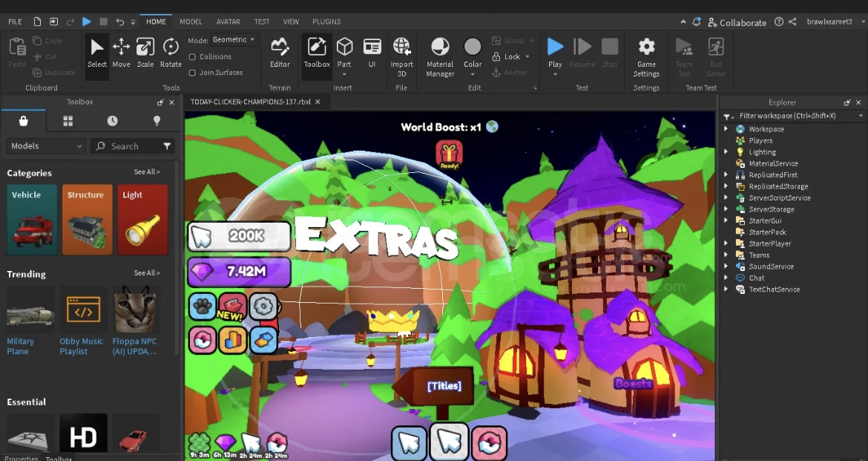
Task: Switch to the MODEL ribbon tab
Action: (x=191, y=22)
